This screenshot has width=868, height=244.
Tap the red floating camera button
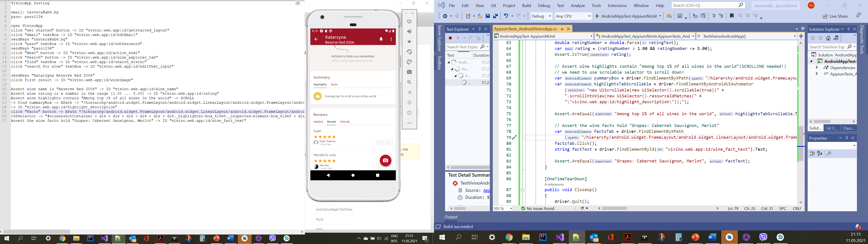[385, 160]
